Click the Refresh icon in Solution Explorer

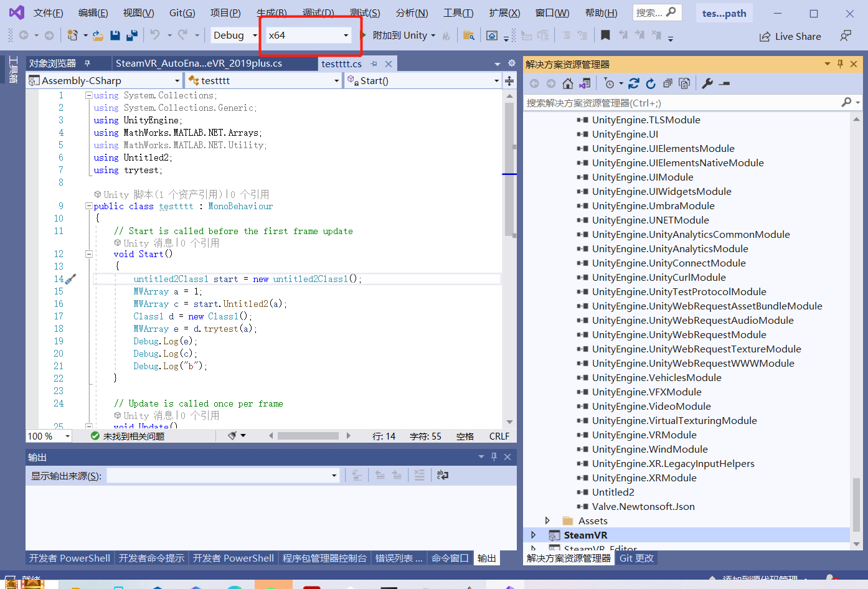click(651, 83)
